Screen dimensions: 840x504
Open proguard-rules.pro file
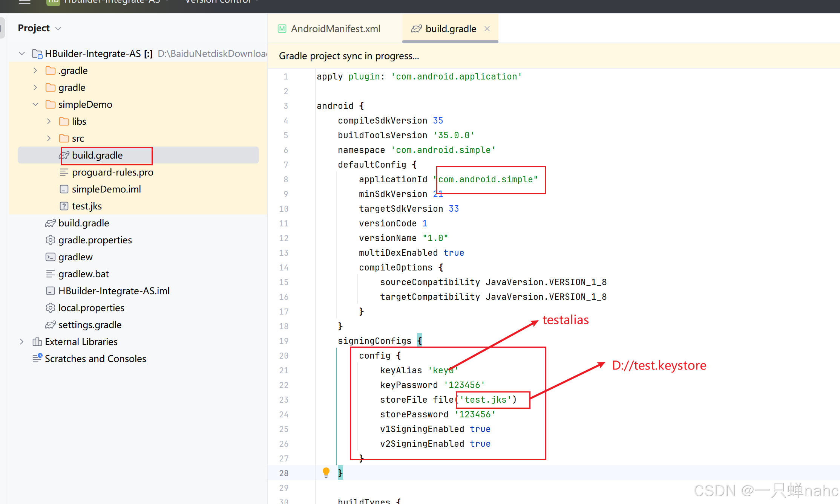112,172
